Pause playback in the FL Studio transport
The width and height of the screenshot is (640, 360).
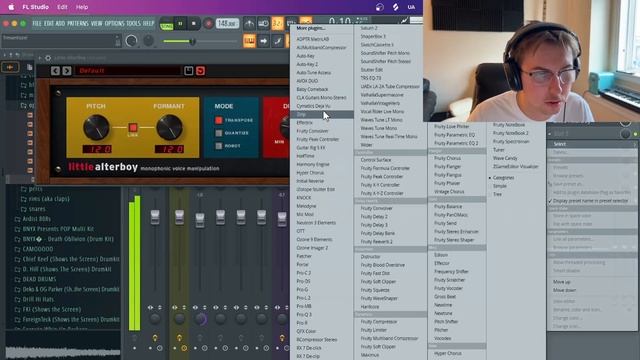[180, 24]
